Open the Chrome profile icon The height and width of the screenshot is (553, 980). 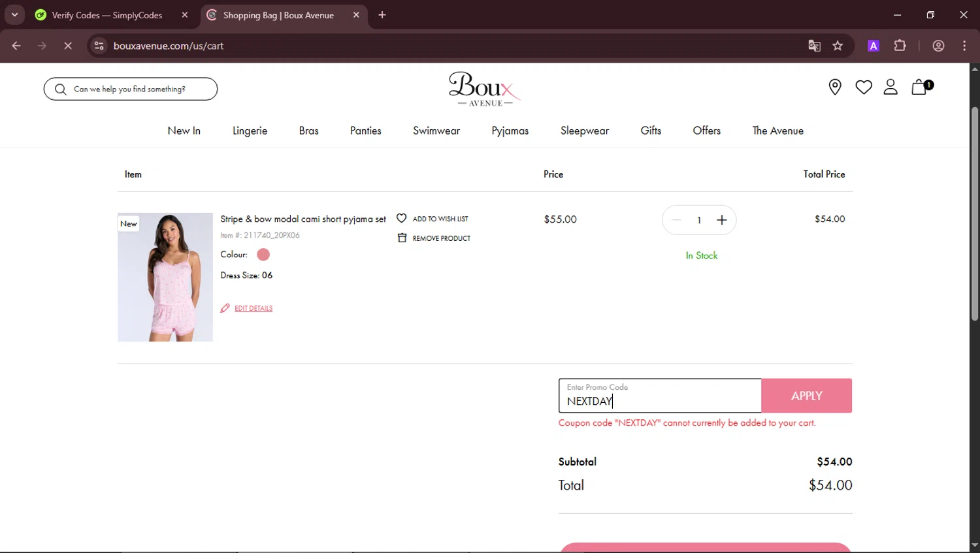938,46
